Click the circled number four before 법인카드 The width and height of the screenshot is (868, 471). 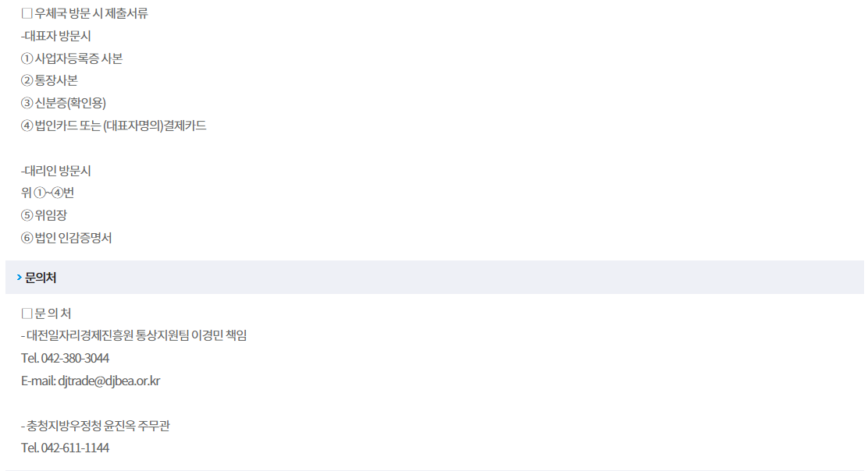[27, 126]
